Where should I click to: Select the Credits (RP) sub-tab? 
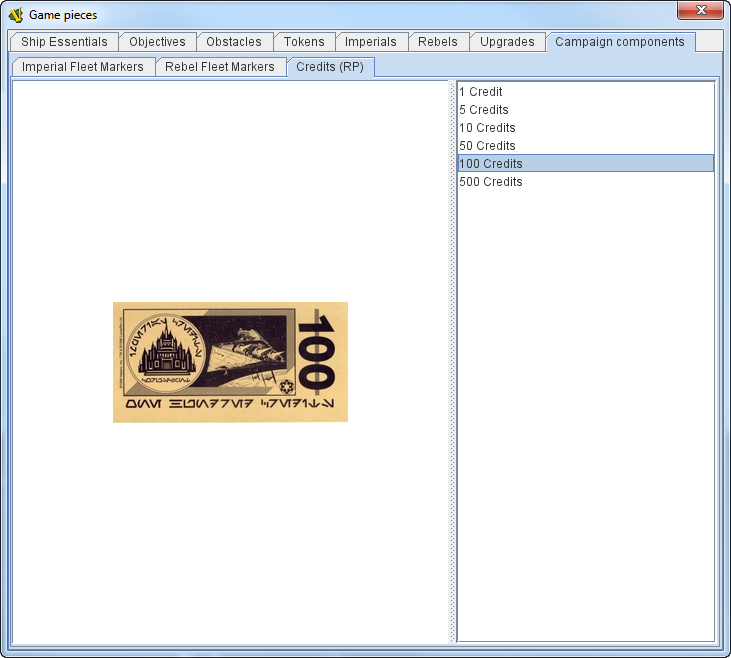(x=330, y=67)
